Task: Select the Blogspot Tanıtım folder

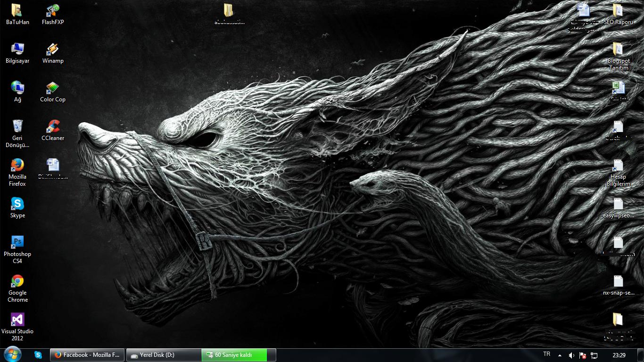Action: pos(618,57)
